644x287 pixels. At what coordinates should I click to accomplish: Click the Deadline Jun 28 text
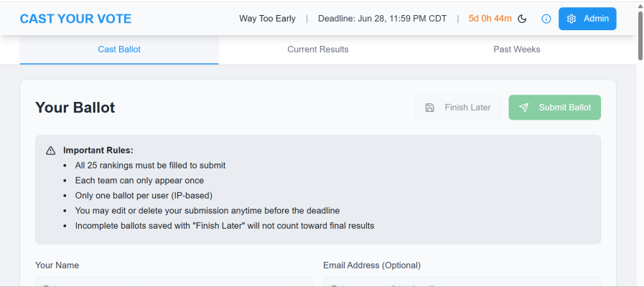(x=382, y=19)
